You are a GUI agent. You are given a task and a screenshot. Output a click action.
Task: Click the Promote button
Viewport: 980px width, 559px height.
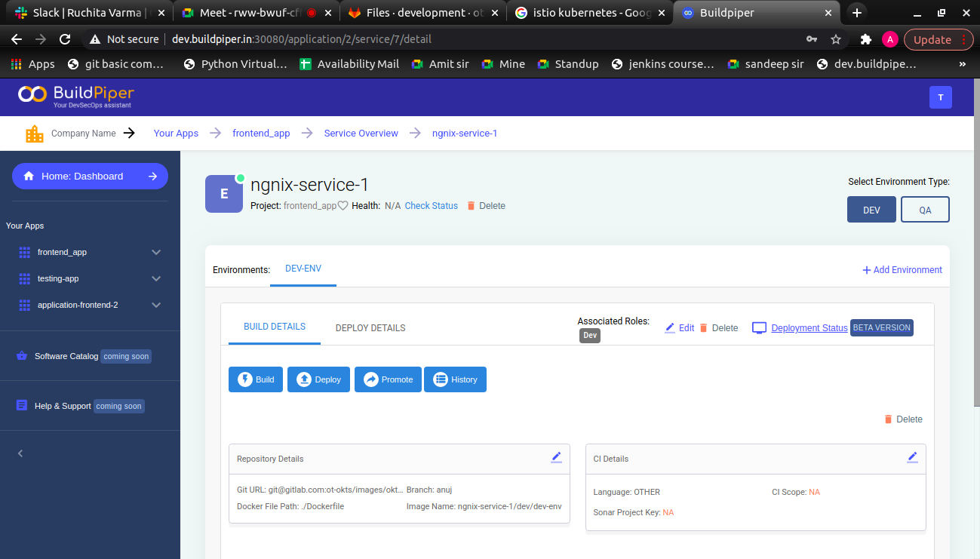(388, 379)
